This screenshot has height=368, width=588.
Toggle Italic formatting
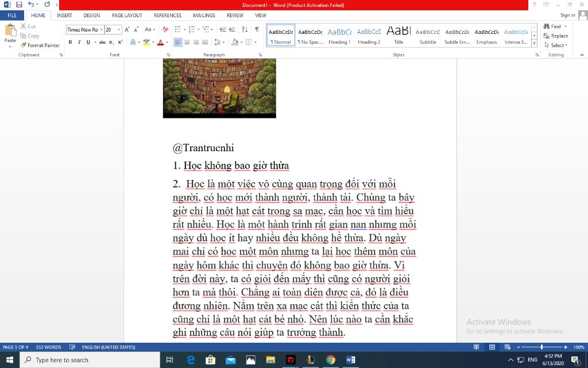79,42
